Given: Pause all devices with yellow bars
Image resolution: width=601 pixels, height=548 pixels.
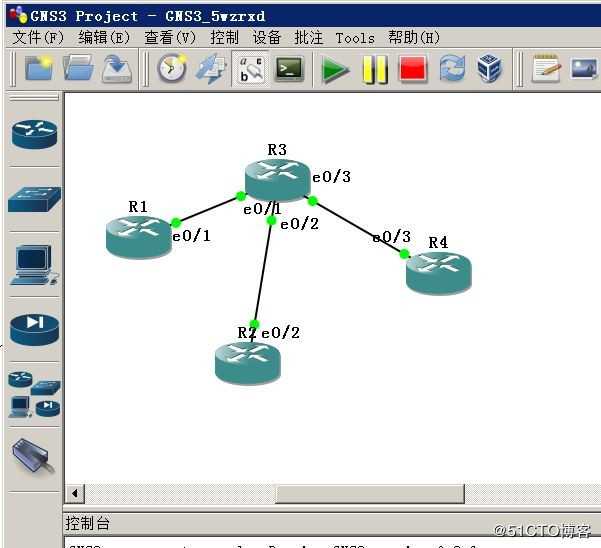Looking at the screenshot, I should point(375,70).
